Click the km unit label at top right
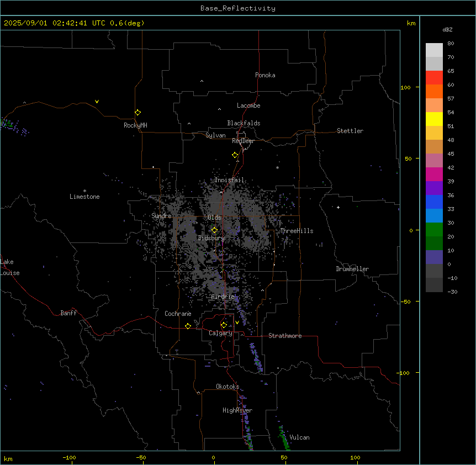Viewport: 476px width, 465px height. pyautogui.click(x=411, y=23)
